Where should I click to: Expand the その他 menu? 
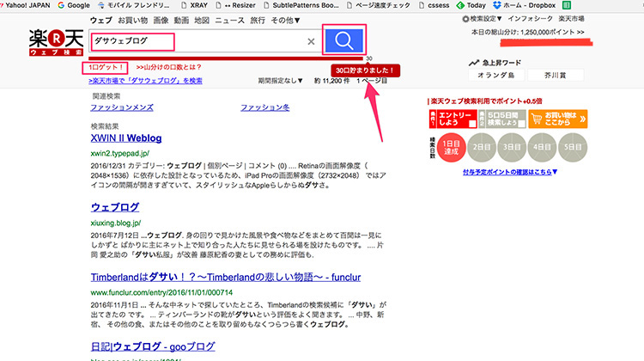tap(285, 20)
